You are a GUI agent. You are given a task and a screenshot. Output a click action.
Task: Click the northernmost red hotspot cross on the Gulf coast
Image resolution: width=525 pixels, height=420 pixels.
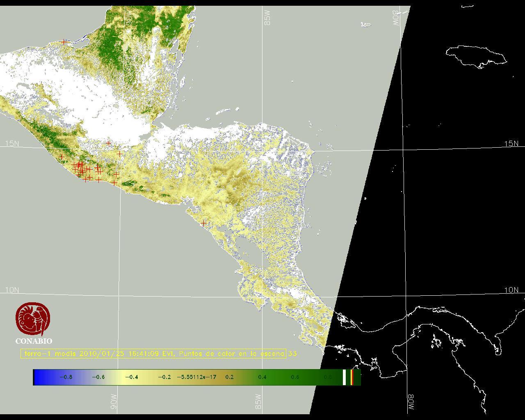(64, 42)
